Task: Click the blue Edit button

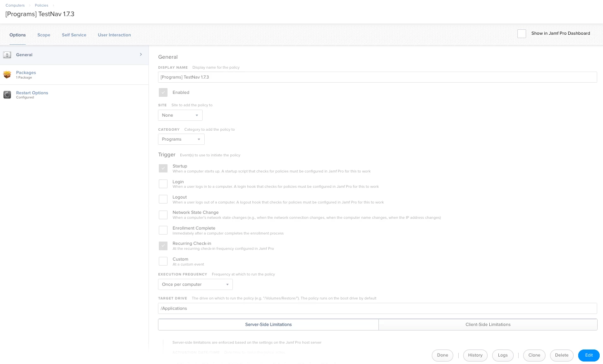Action: click(589, 355)
